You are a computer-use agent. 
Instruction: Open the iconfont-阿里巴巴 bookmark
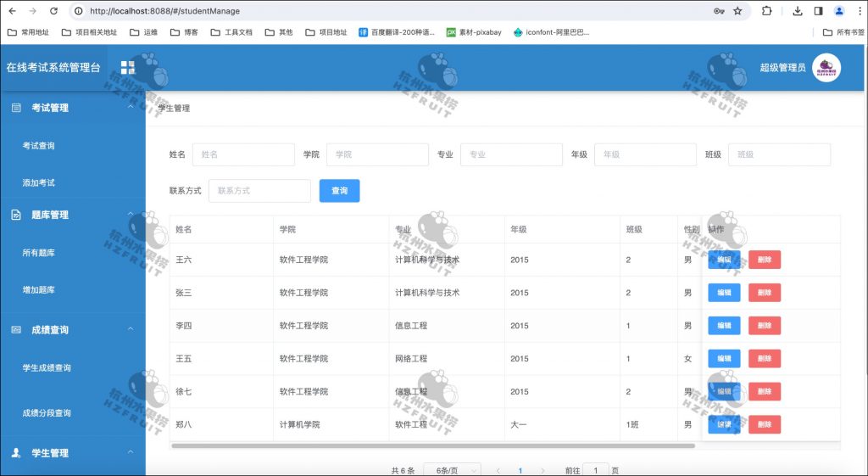(x=551, y=32)
